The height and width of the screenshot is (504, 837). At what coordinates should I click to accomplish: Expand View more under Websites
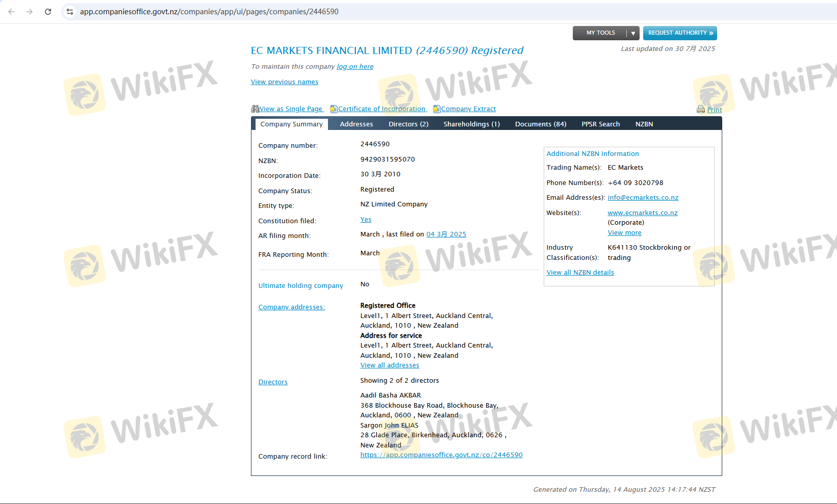[x=624, y=233]
